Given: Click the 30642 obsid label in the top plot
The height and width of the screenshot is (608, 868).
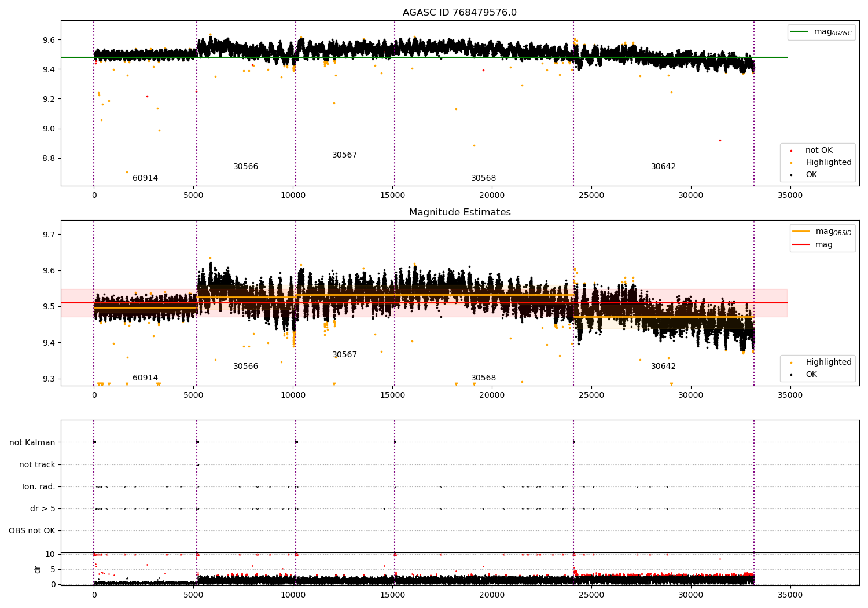Looking at the screenshot, I should click(x=663, y=167).
